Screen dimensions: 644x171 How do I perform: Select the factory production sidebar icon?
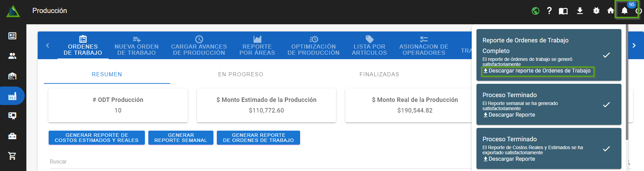(x=12, y=96)
